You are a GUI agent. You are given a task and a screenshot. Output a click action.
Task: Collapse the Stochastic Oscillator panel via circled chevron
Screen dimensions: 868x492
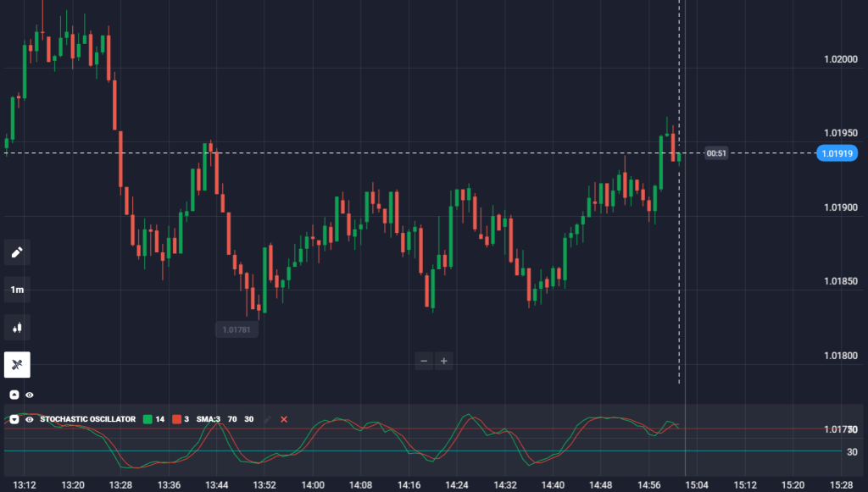pos(13,418)
